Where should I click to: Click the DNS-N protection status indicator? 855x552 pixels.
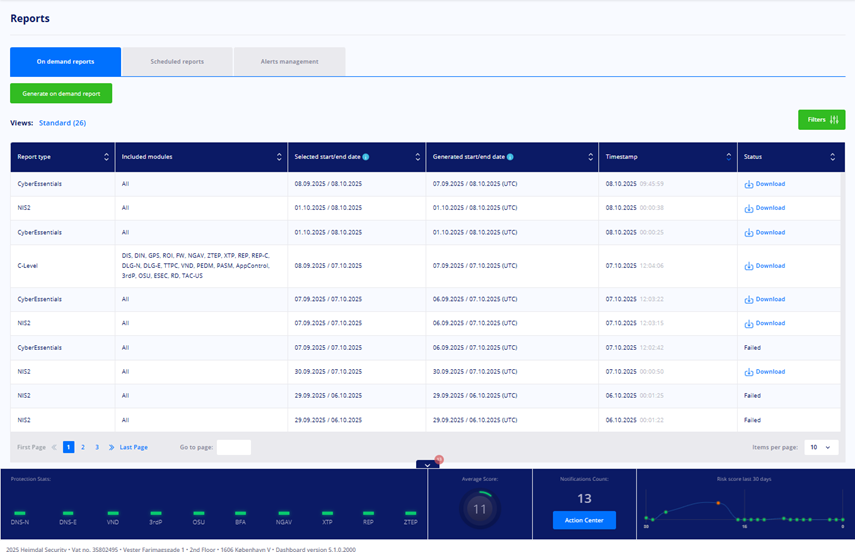[x=20, y=513]
